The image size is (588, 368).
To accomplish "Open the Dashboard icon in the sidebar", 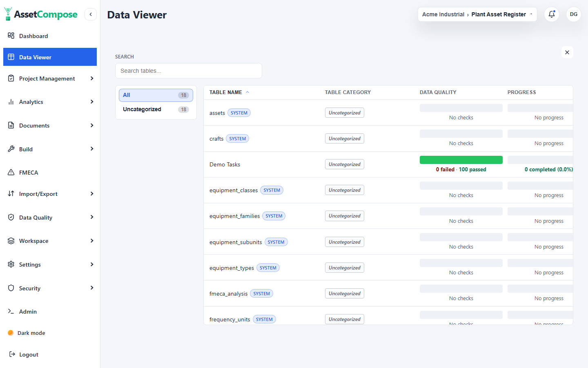I will pos(11,36).
